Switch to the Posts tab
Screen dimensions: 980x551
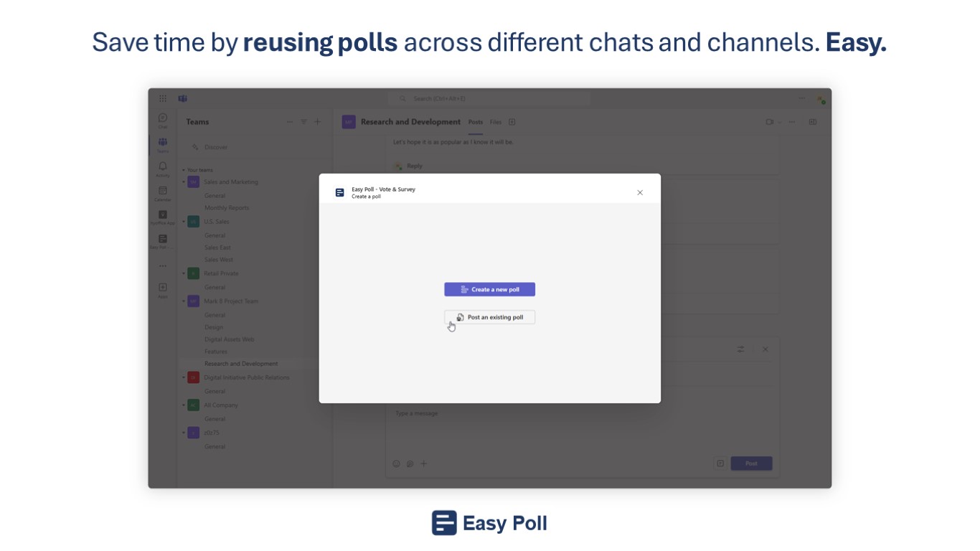click(x=476, y=122)
